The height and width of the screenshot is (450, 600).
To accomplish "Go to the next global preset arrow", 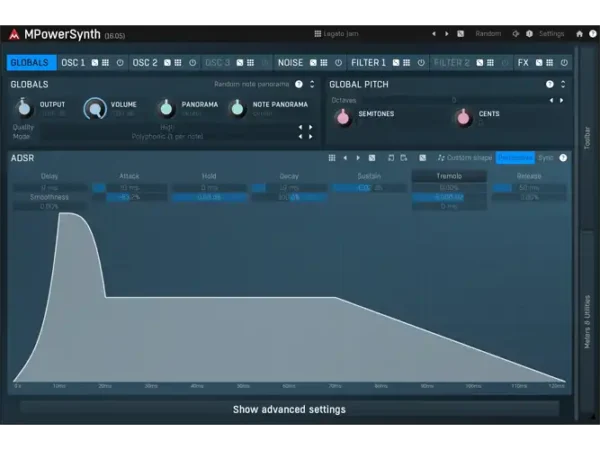I will pos(446,34).
